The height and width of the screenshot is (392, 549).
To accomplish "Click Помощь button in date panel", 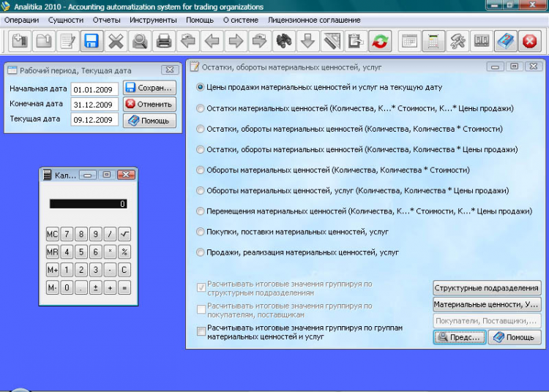I will click(x=149, y=121).
